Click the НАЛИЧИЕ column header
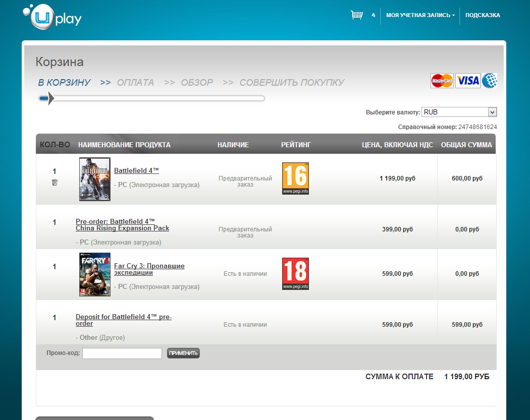Image resolution: width=530 pixels, height=420 pixels. point(233,145)
